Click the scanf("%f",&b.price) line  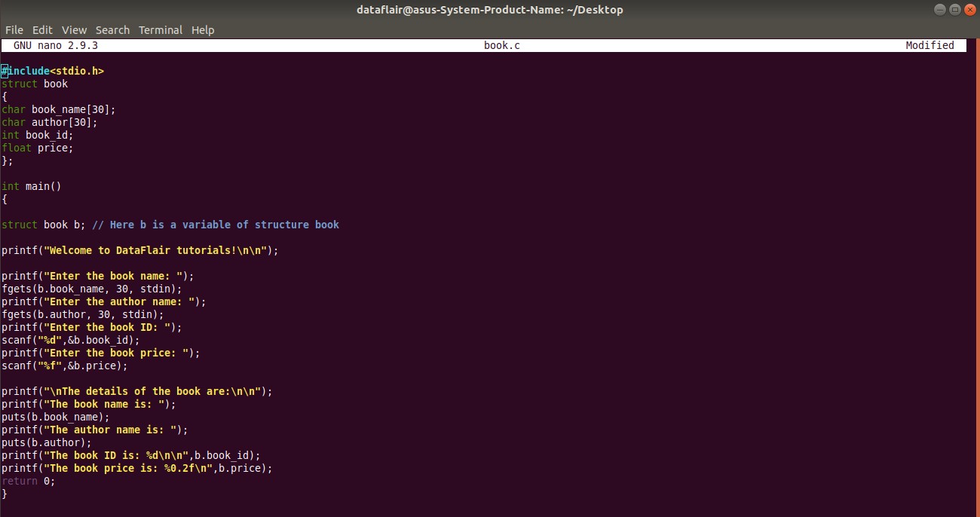(x=65, y=366)
